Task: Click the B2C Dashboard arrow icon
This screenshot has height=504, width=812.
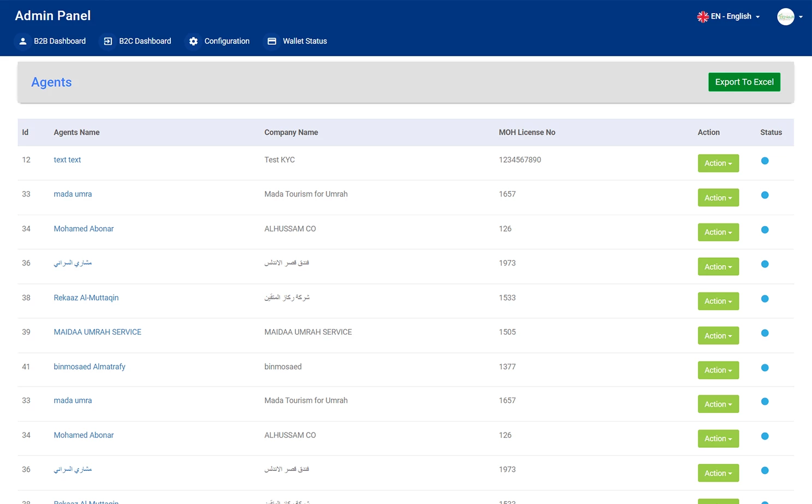Action: point(107,41)
